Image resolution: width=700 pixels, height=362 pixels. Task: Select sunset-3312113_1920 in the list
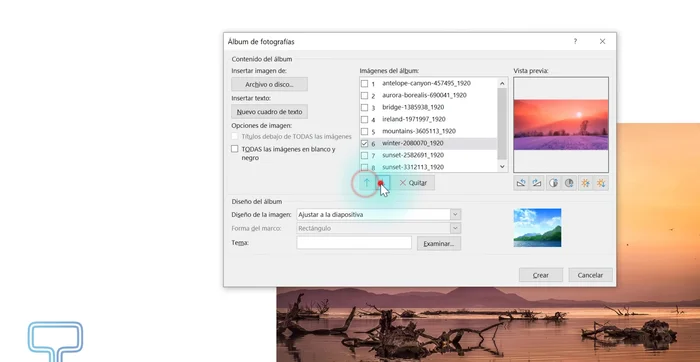click(413, 167)
